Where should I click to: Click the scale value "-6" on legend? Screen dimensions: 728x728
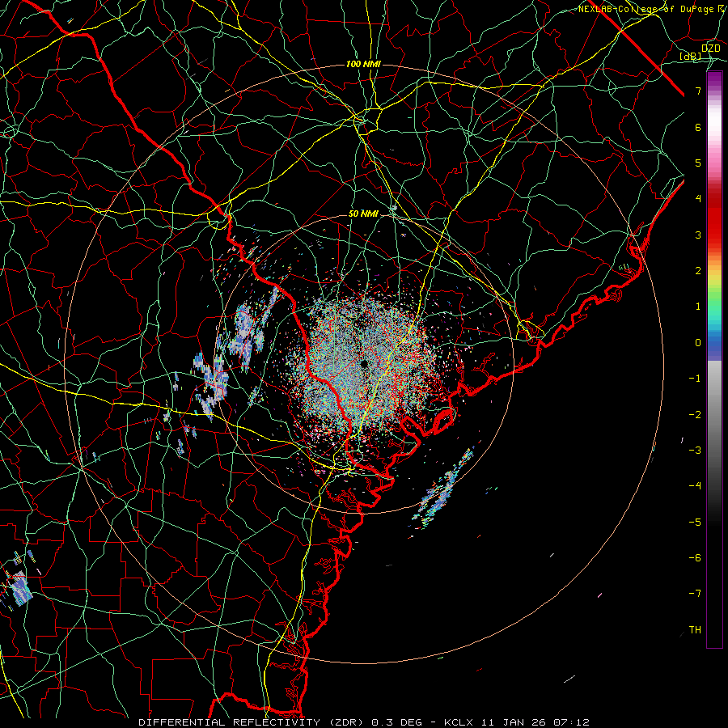[x=695, y=558]
